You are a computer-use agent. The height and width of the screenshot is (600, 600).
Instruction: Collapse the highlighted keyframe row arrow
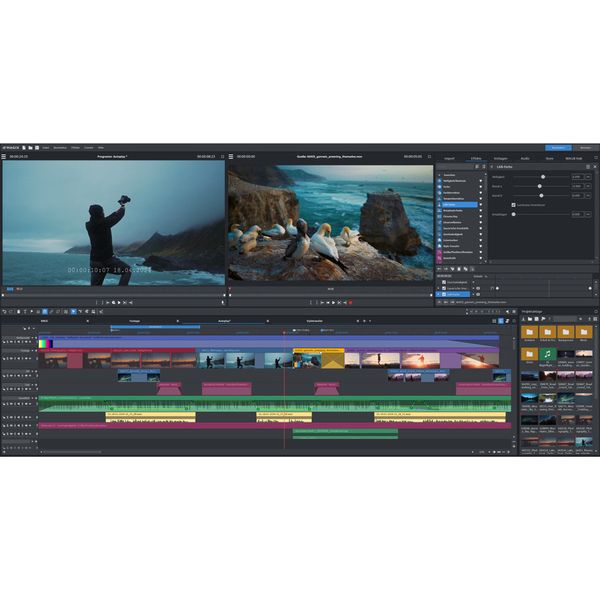[x=439, y=294]
